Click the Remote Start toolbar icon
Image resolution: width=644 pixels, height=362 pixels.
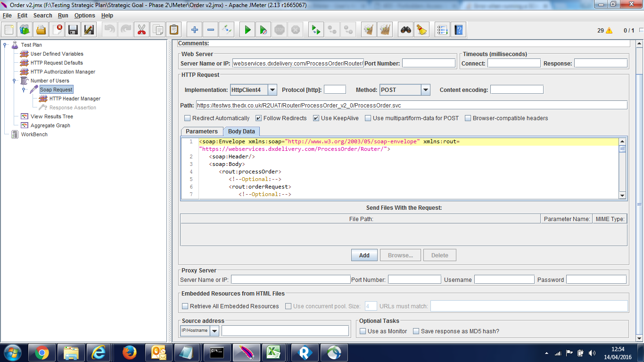click(316, 30)
